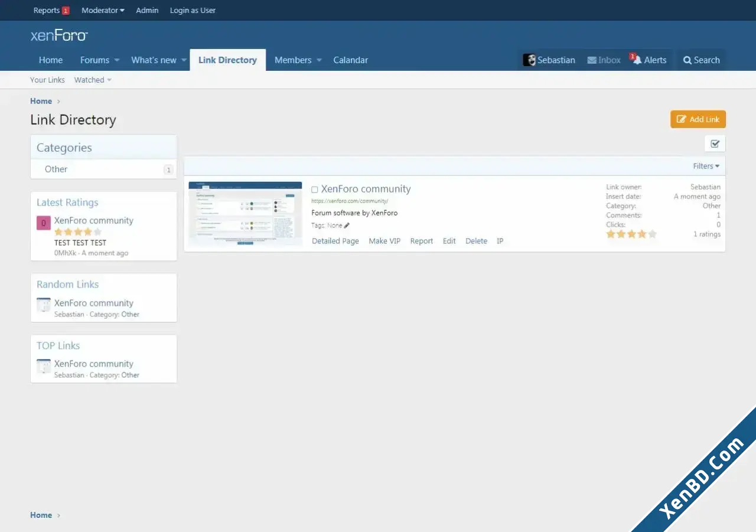
Task: Click the https://xenforo.com/community/ URL
Action: 350,201
